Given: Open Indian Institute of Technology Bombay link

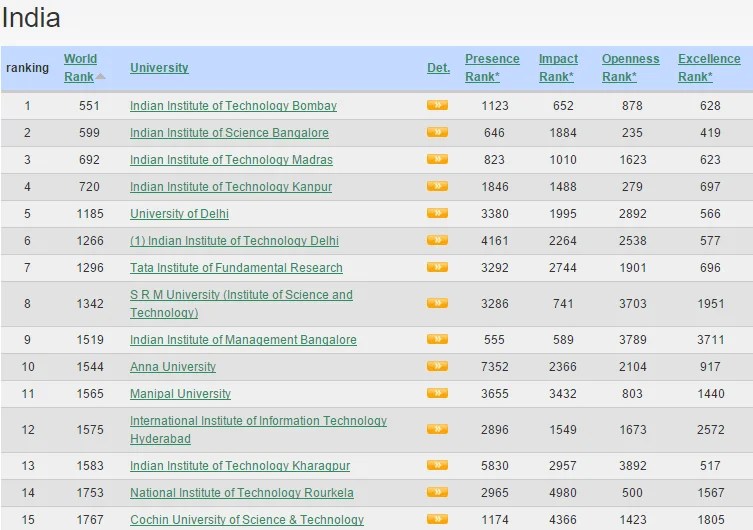Looking at the screenshot, I should click(x=233, y=106).
